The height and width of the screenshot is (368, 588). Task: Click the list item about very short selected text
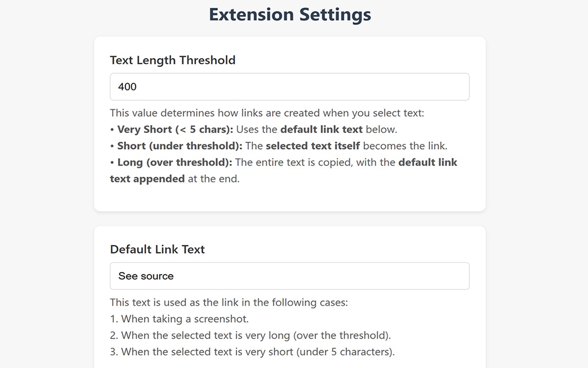258,352
